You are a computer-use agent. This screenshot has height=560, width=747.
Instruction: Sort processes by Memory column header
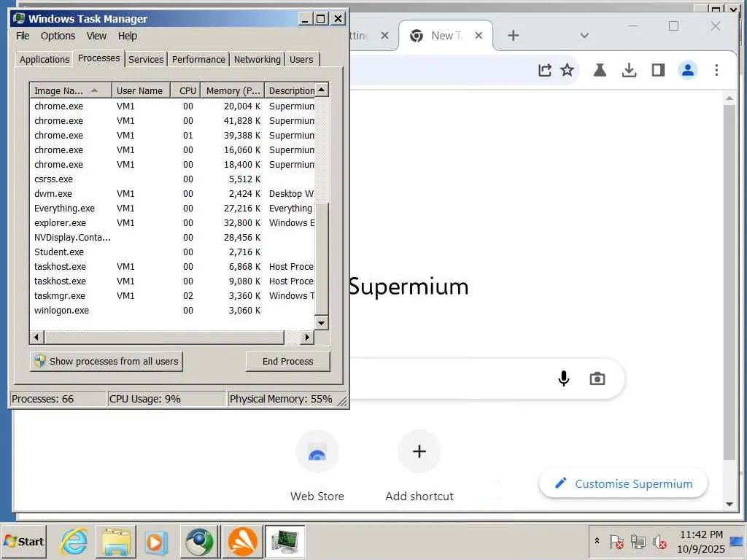point(233,90)
